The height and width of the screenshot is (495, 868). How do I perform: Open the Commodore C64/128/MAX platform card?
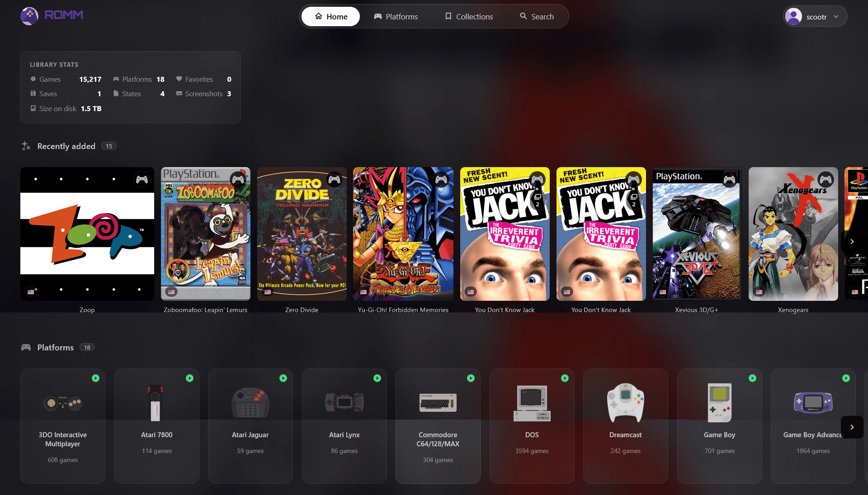(438, 426)
